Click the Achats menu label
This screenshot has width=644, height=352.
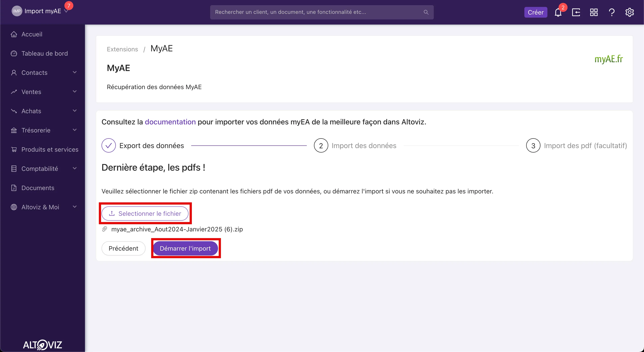[x=31, y=111]
